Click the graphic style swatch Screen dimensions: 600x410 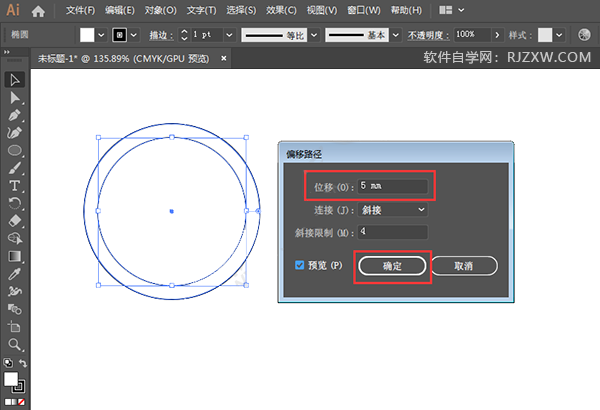point(545,35)
